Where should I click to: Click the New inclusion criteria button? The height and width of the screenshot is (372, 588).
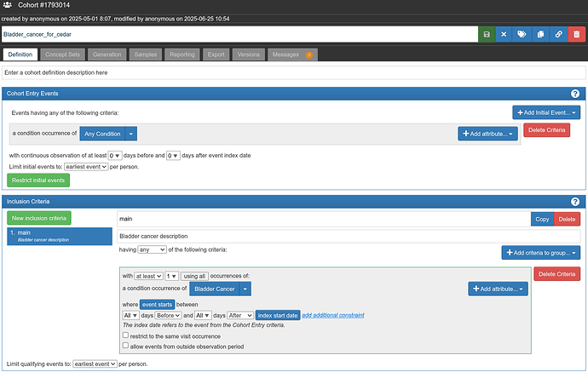coord(40,219)
